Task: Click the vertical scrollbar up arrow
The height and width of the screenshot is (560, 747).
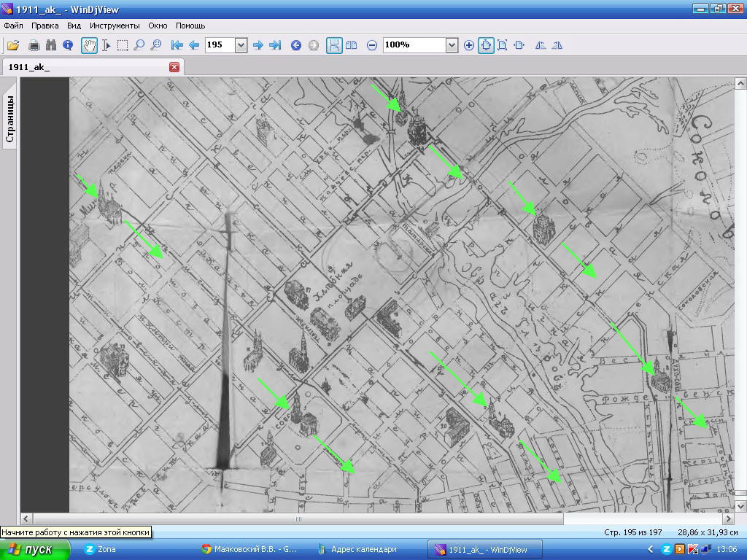Action: [740, 84]
